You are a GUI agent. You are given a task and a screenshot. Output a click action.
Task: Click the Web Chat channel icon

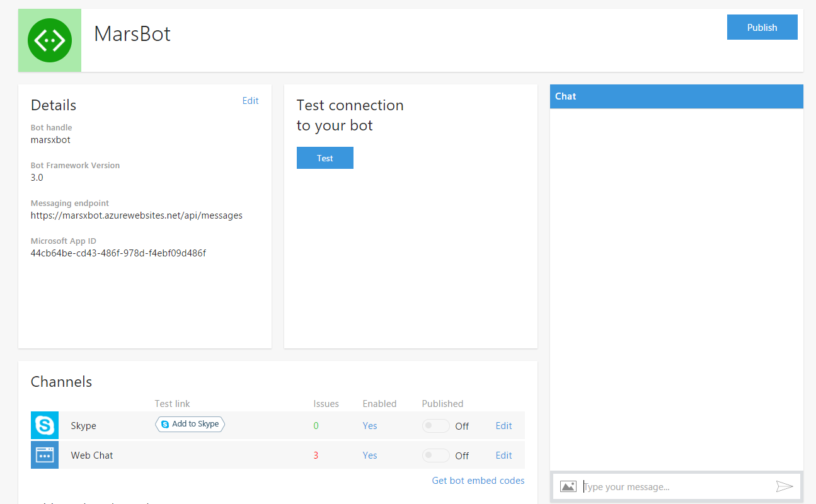click(45, 455)
